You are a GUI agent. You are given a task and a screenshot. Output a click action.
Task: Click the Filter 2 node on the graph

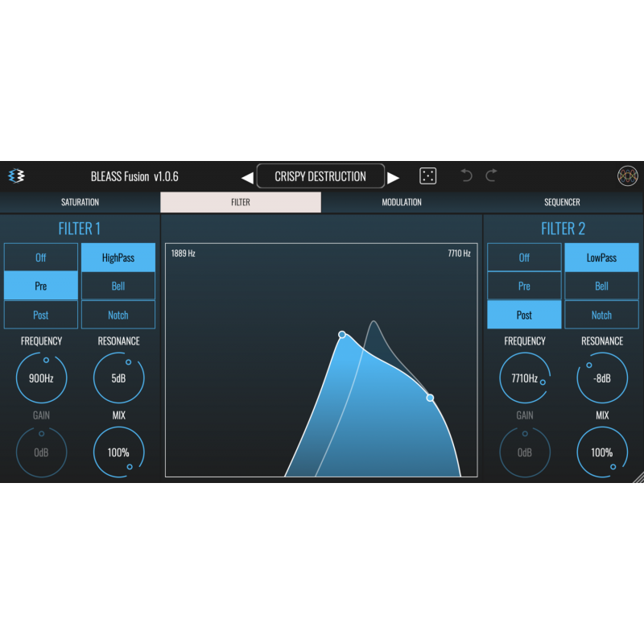(x=430, y=398)
